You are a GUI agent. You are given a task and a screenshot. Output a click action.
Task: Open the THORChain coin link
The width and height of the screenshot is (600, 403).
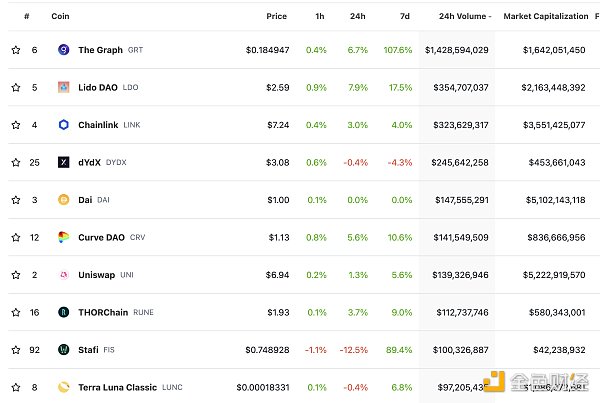click(x=103, y=312)
